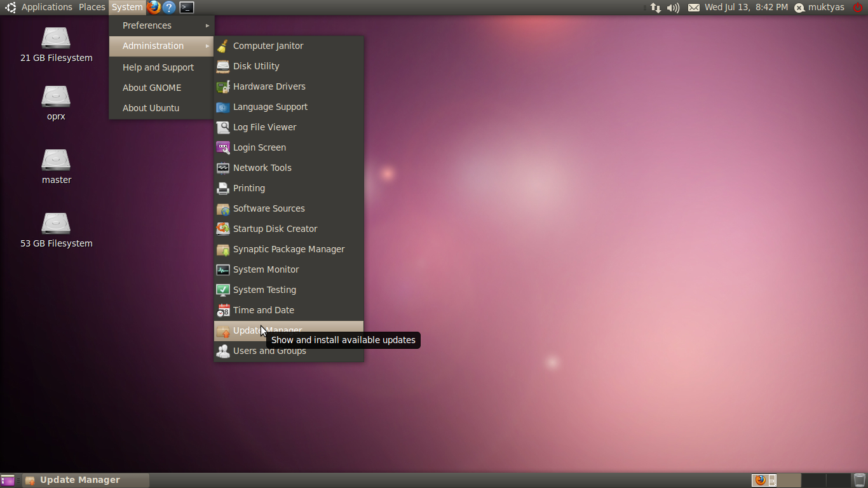This screenshot has height=488, width=868.
Task: Choose Help and Support from System menu
Action: click(161, 67)
